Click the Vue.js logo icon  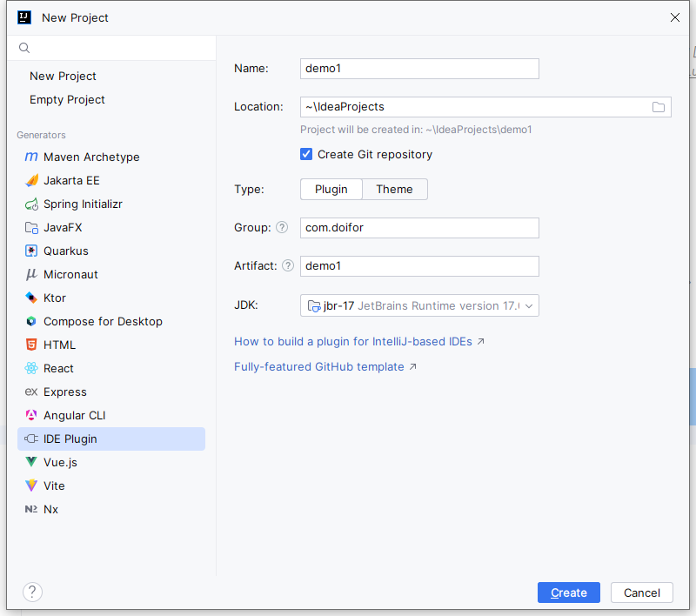(31, 462)
